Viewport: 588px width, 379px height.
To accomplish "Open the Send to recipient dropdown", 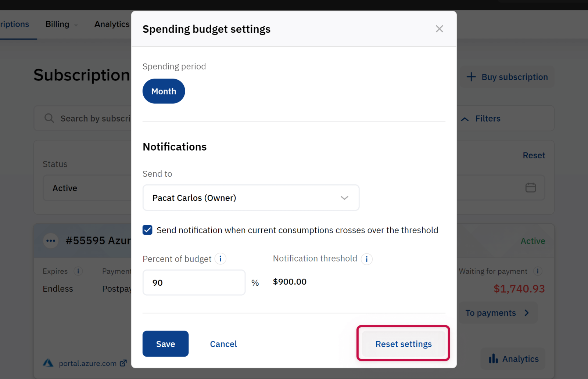I will (251, 198).
